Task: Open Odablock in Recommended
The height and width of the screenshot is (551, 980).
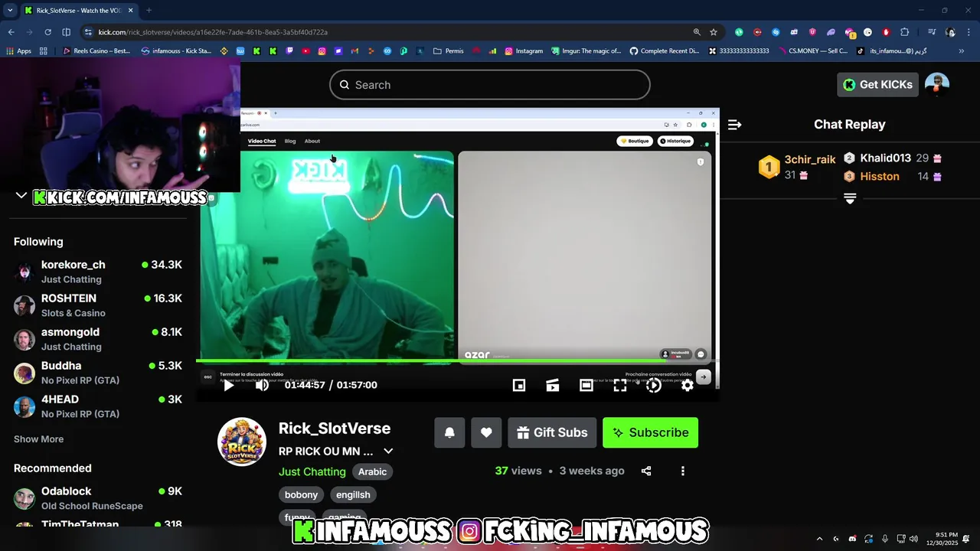Action: (x=98, y=498)
